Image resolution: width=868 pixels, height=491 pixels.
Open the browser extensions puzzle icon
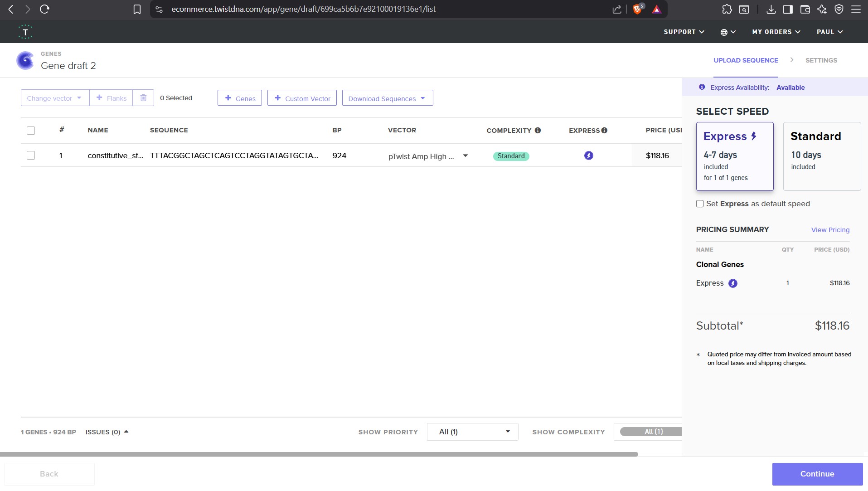coord(727,9)
